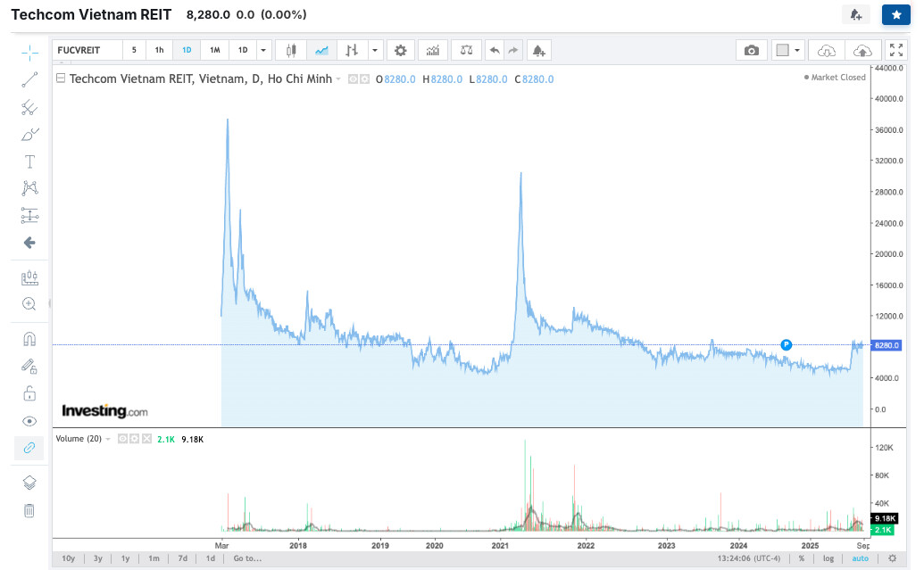Open the Volume (20) indicator dropdown
The height and width of the screenshot is (570, 924).
click(108, 439)
